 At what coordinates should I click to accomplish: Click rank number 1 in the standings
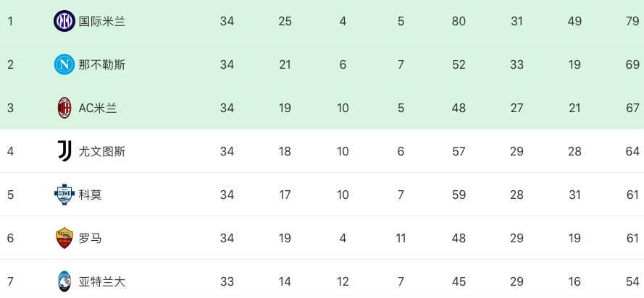click(x=10, y=22)
